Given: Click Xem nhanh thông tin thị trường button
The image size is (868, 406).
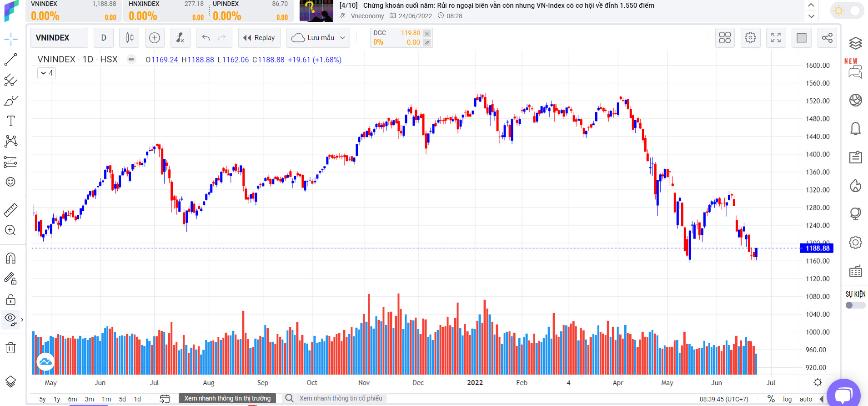Looking at the screenshot, I should (x=227, y=398).
